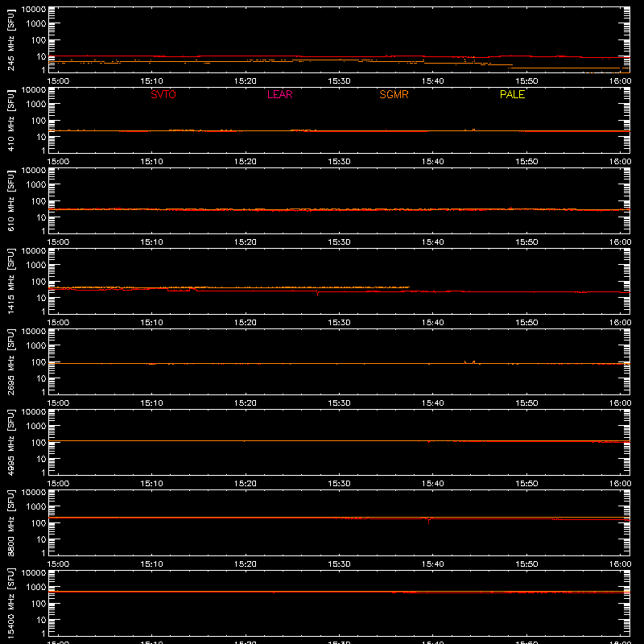Select 15:40 time label under 410 MHz panel

coord(433,162)
